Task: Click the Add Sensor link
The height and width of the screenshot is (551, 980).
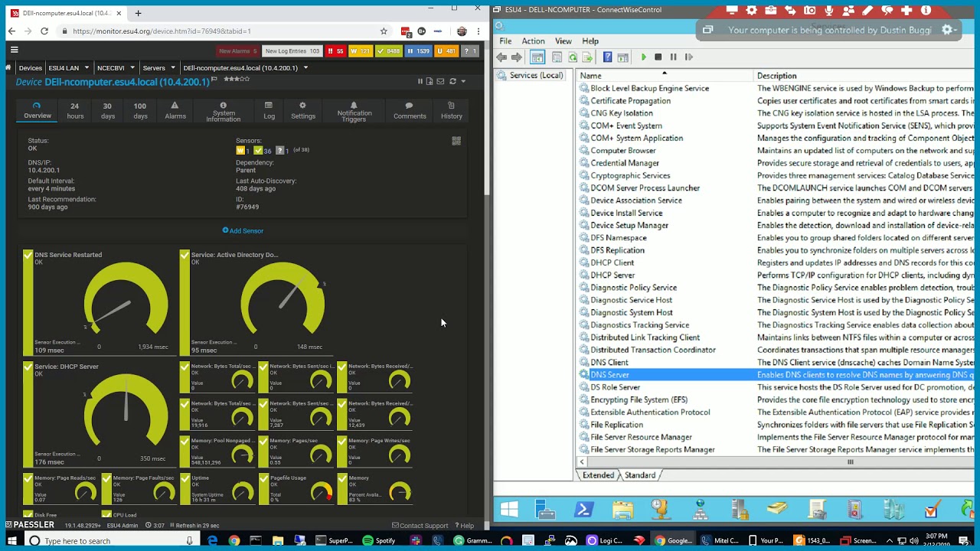Action: (x=243, y=230)
